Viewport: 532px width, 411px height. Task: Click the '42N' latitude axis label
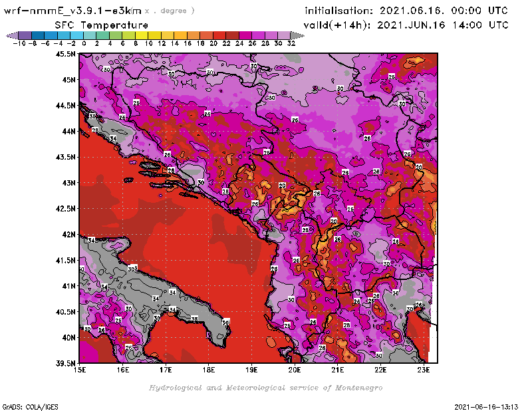pyautogui.click(x=68, y=235)
